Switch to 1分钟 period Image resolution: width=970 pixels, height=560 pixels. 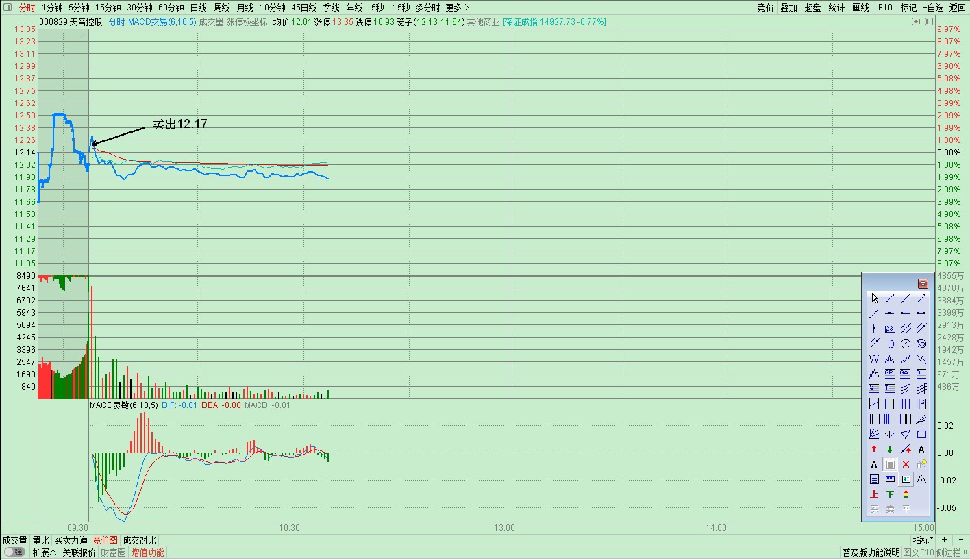click(53, 8)
